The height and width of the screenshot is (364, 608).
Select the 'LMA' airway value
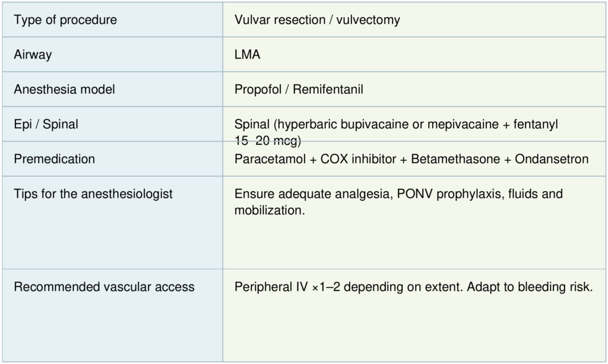(x=248, y=55)
